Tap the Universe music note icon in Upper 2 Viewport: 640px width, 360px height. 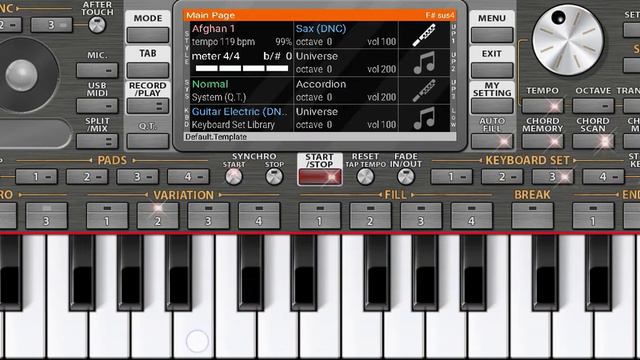point(424,62)
